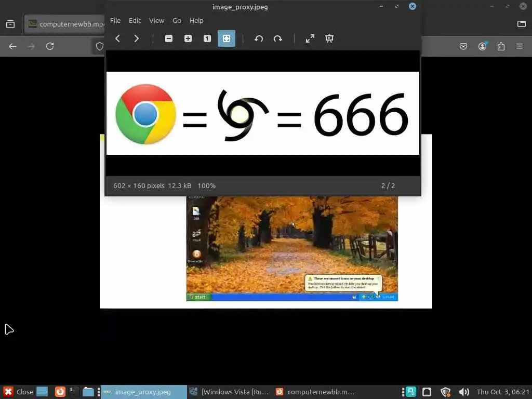Screen dimensions: 532x399
Task: Click the Chrome logo in image
Action: (x=145, y=114)
